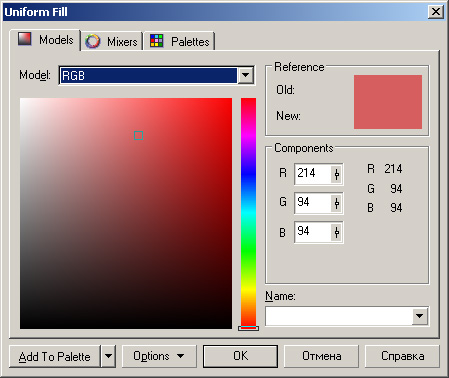Click the Old: reference label

pyautogui.click(x=285, y=90)
